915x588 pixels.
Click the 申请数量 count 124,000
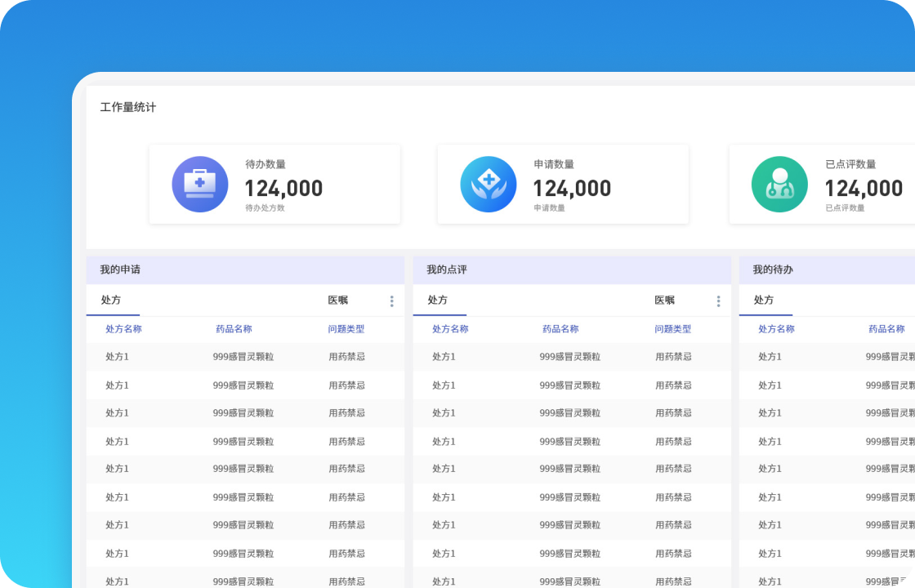[x=572, y=189]
